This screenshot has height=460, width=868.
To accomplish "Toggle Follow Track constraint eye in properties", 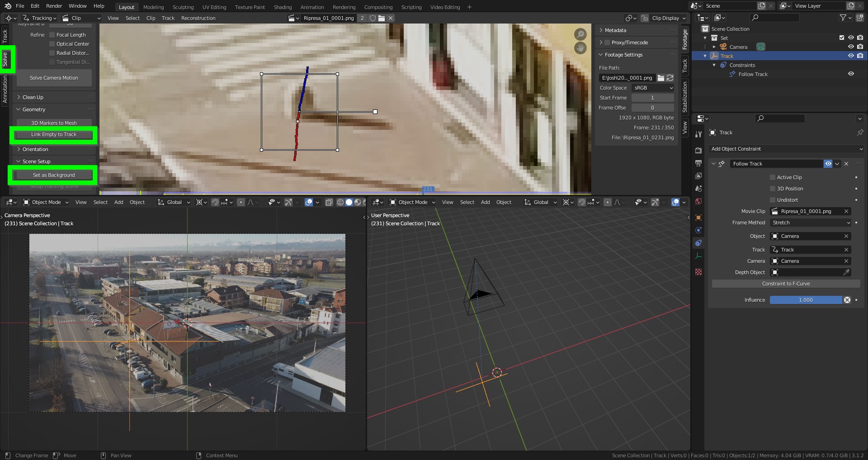I will coord(828,164).
